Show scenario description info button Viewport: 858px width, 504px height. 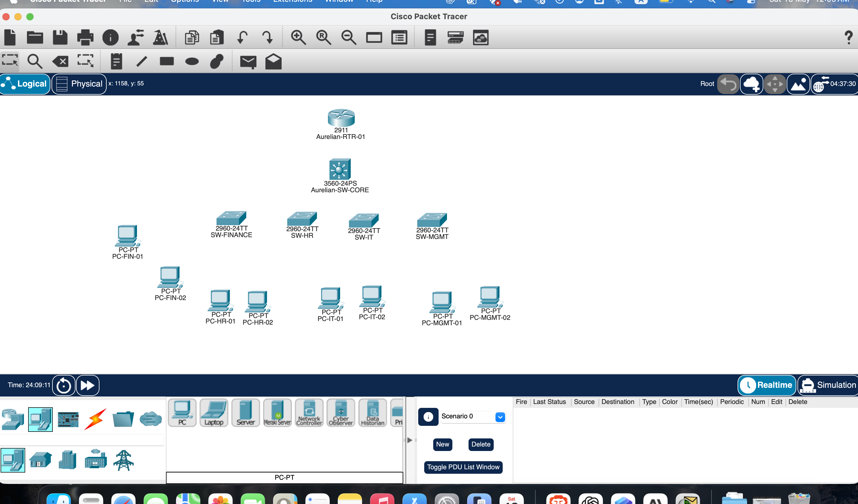tap(428, 417)
